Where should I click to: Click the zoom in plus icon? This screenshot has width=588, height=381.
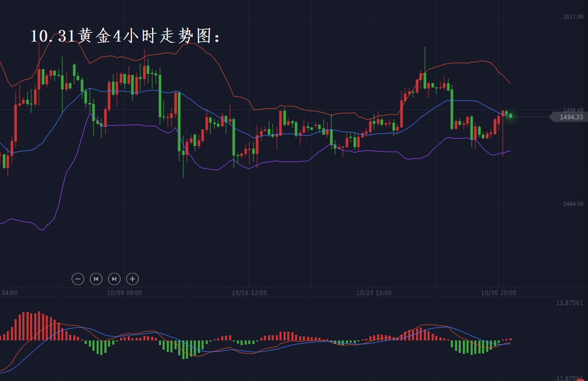click(x=132, y=279)
